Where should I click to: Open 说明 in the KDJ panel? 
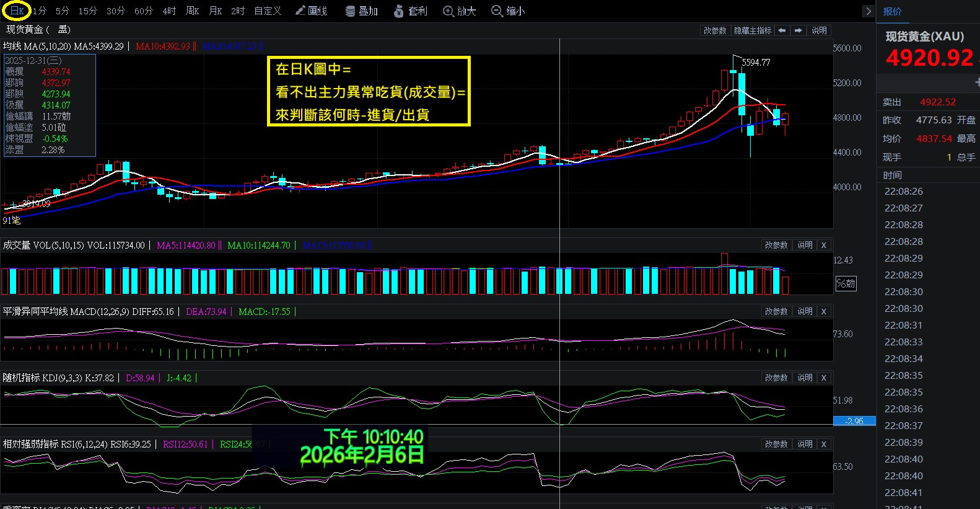click(805, 378)
